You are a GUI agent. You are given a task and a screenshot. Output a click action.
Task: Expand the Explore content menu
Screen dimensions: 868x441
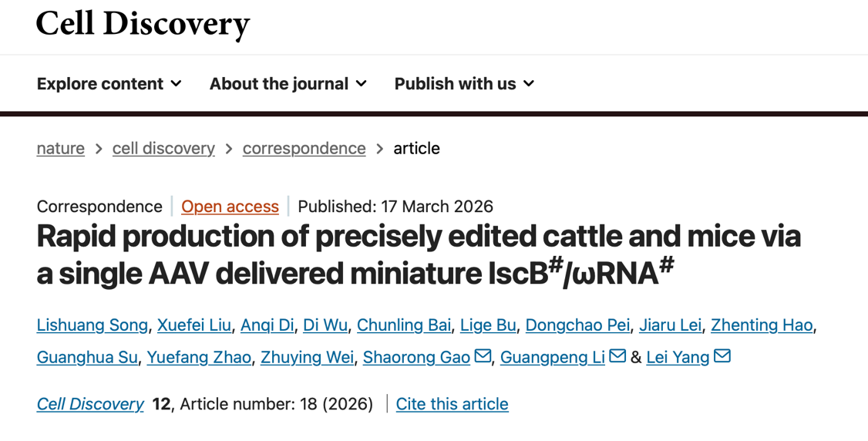109,83
